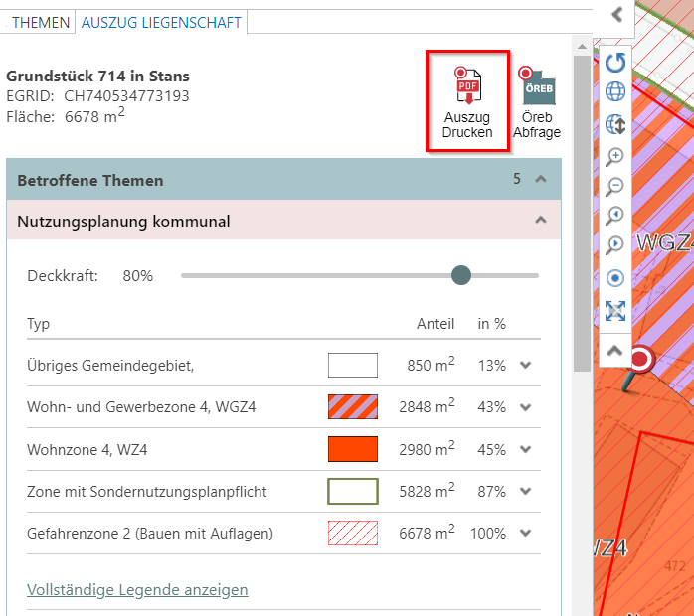694x616 pixels.
Task: Select the AUSZUG LIEGENSCHAFT tab
Action: pyautogui.click(x=161, y=22)
